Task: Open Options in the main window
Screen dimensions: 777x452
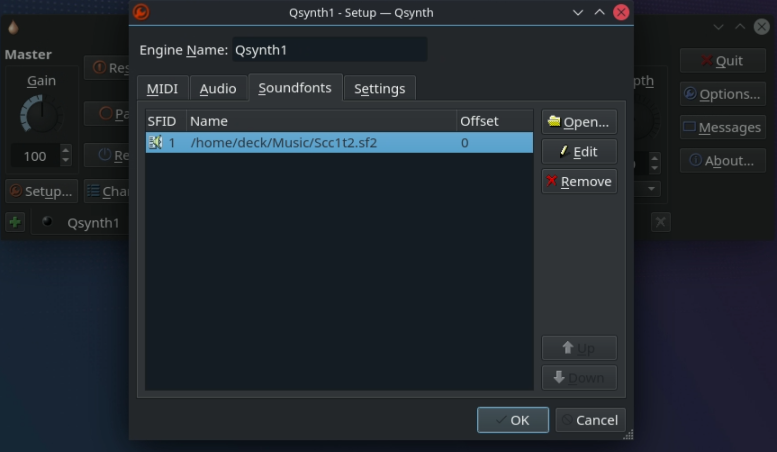Action: [x=722, y=94]
